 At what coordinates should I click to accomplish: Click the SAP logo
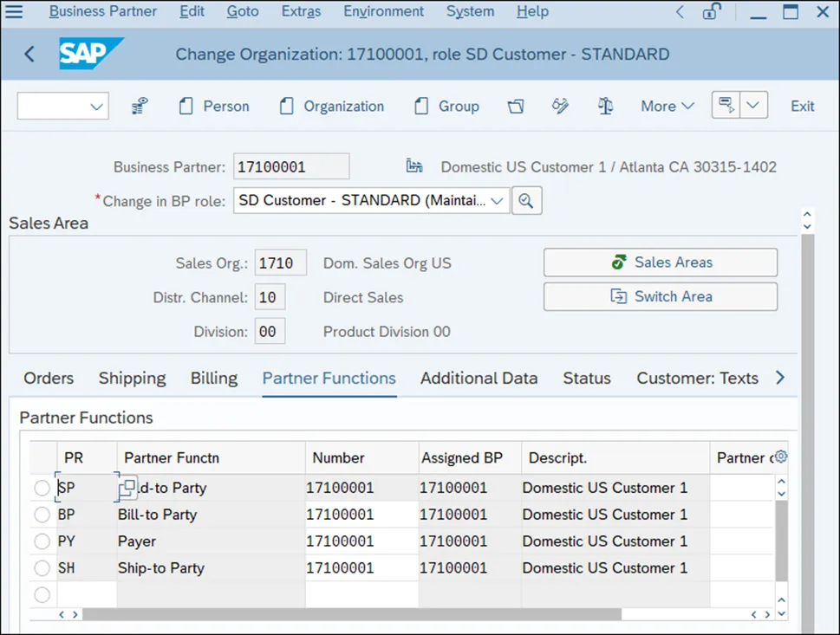pyautogui.click(x=91, y=53)
